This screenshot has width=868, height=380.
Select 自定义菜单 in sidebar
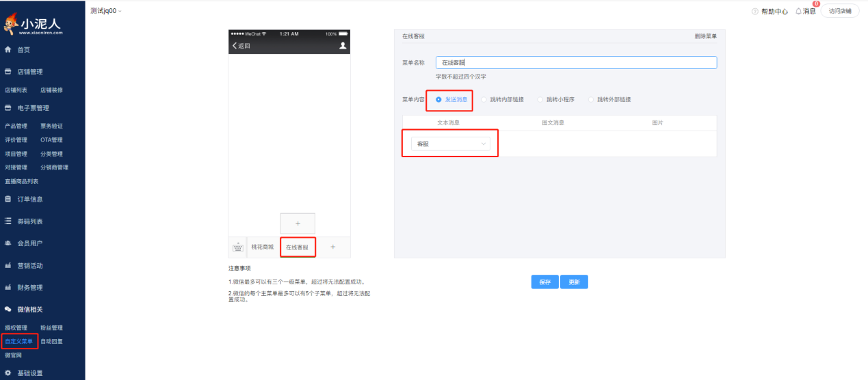click(18, 341)
